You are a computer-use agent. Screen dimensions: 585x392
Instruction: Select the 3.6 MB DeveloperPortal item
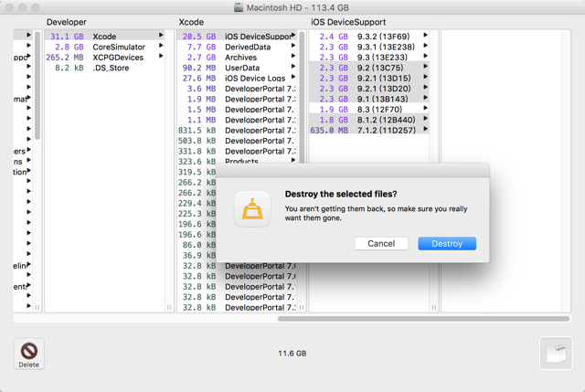point(237,89)
